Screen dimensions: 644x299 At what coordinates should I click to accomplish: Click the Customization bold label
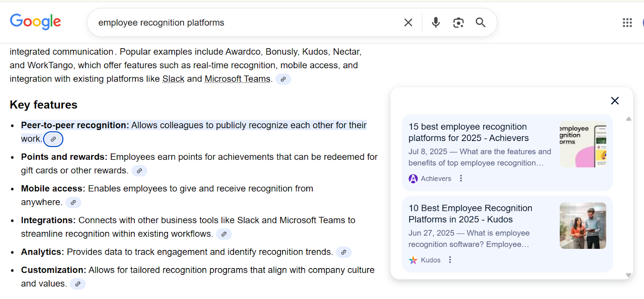54,270
